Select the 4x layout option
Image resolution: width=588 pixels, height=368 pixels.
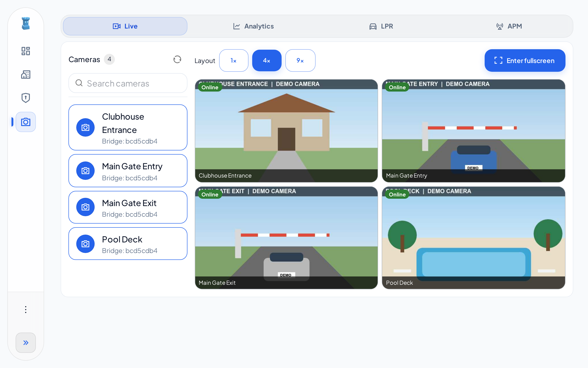tap(266, 60)
